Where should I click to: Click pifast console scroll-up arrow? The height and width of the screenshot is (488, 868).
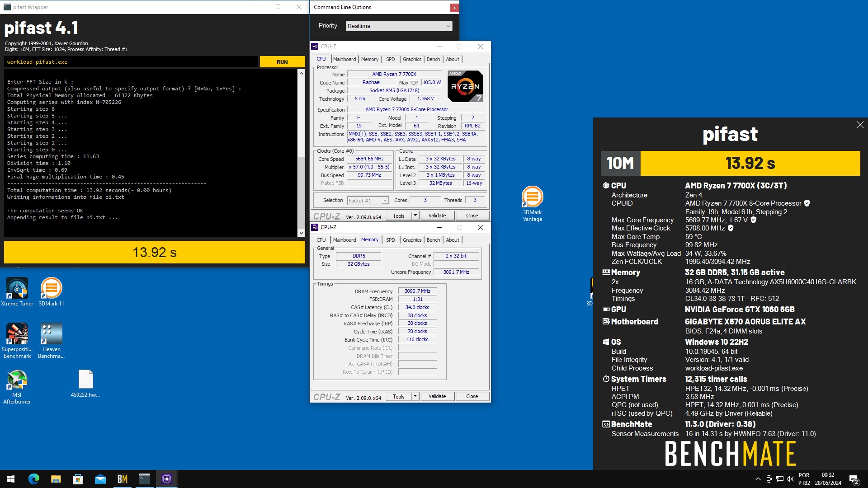point(301,73)
